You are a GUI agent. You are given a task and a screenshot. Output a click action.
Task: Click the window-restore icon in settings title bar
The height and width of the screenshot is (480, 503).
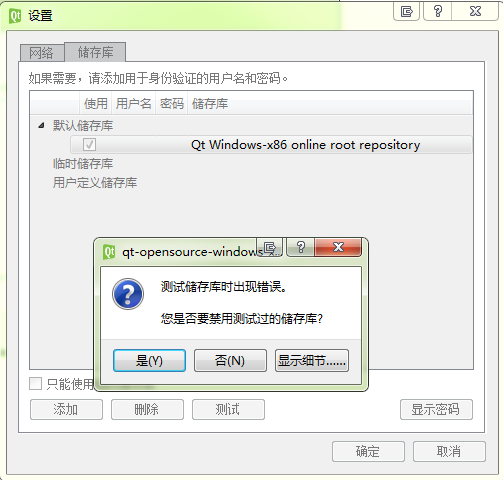pos(406,12)
